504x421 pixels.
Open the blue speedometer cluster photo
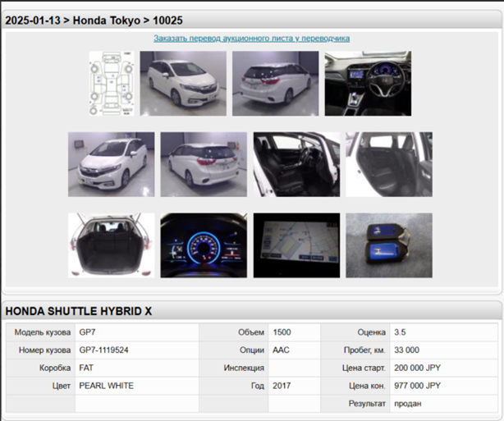pyautogui.click(x=204, y=245)
